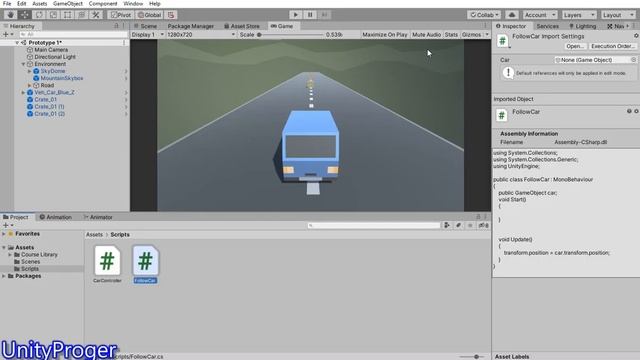Open custom editor tools icon
The width and height of the screenshot is (640, 360).
click(x=96, y=15)
